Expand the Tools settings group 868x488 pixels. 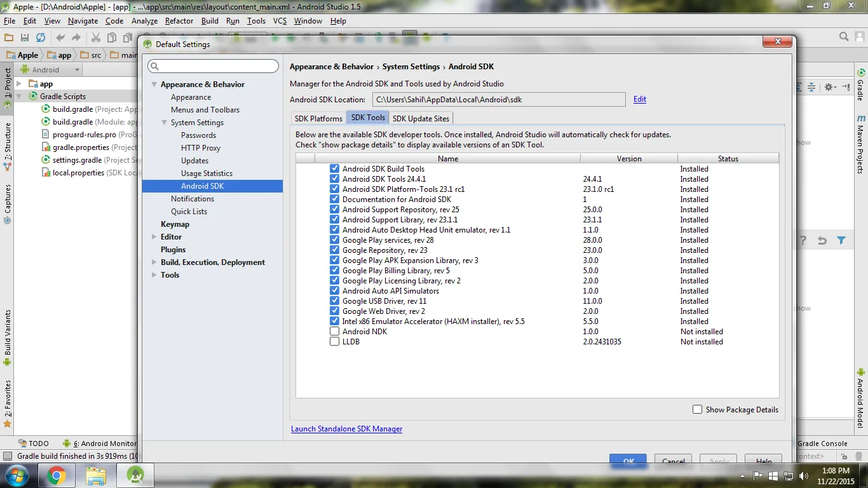(154, 275)
